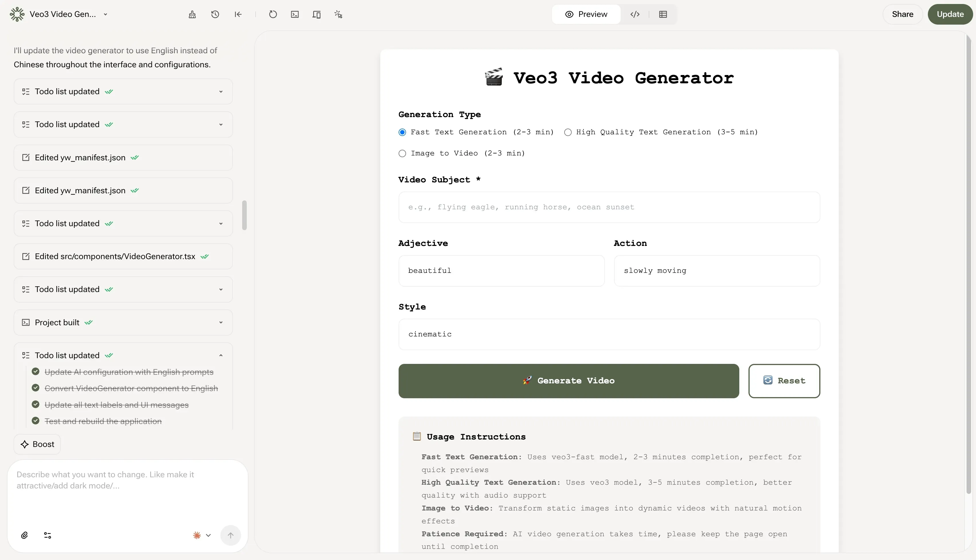Open the Veo3 Video Gen project dropdown

(x=105, y=14)
